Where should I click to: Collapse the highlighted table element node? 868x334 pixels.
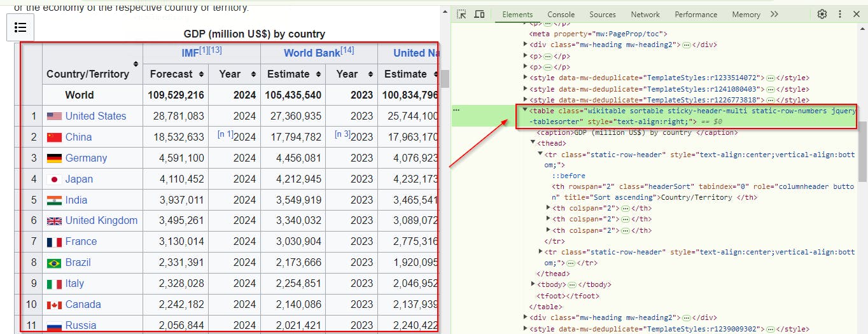point(525,110)
